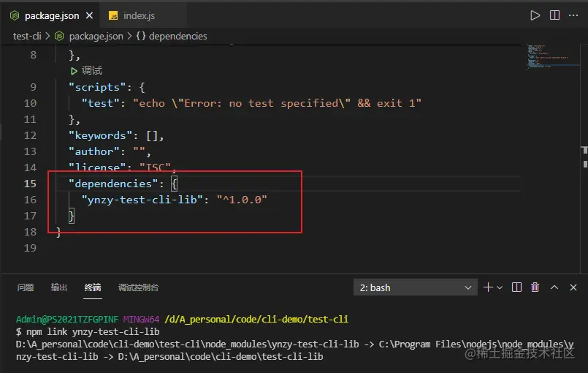Click the echo error command string
Image resolution: width=588 pixels, height=373 pixels.
(277, 103)
